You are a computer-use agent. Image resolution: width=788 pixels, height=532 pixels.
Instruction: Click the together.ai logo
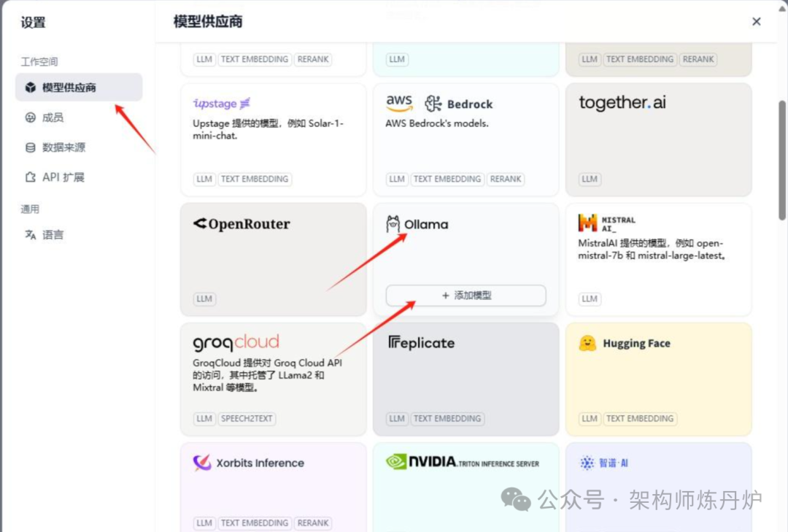point(622,103)
